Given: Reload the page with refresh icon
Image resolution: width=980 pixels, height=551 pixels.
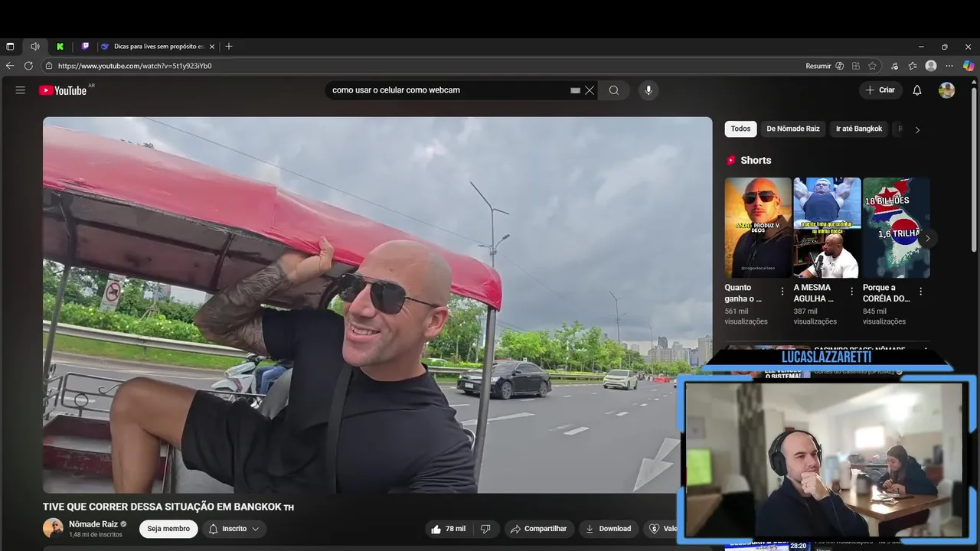Looking at the screenshot, I should [x=28, y=66].
